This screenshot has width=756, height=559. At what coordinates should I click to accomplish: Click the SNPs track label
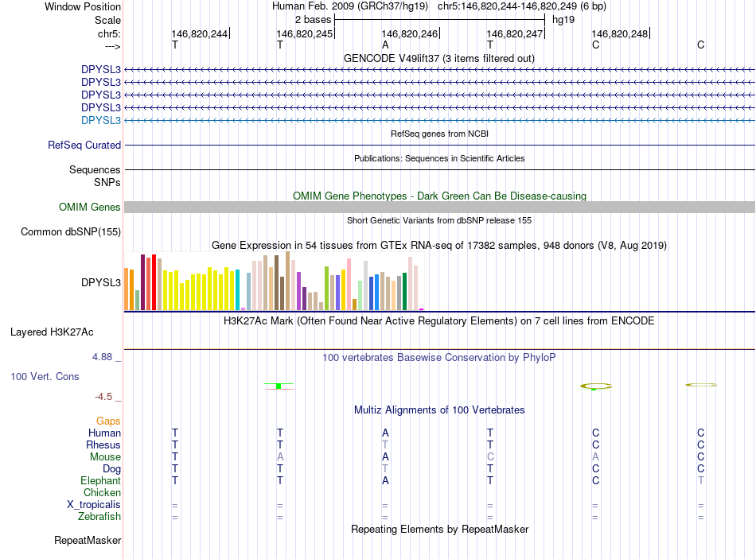click(x=107, y=182)
